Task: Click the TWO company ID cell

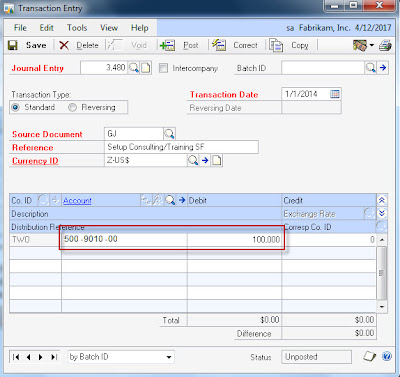Action: [35, 240]
